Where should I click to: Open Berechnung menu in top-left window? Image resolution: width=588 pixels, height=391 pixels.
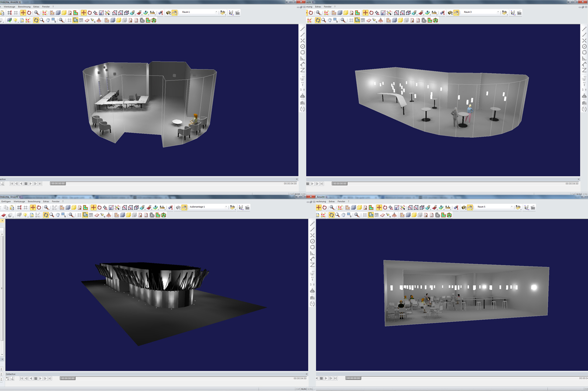24,6
